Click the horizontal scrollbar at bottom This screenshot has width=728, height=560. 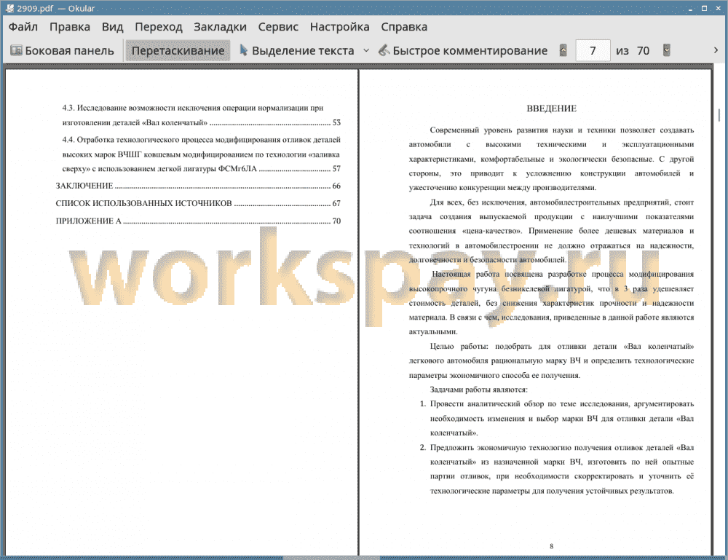331,558
